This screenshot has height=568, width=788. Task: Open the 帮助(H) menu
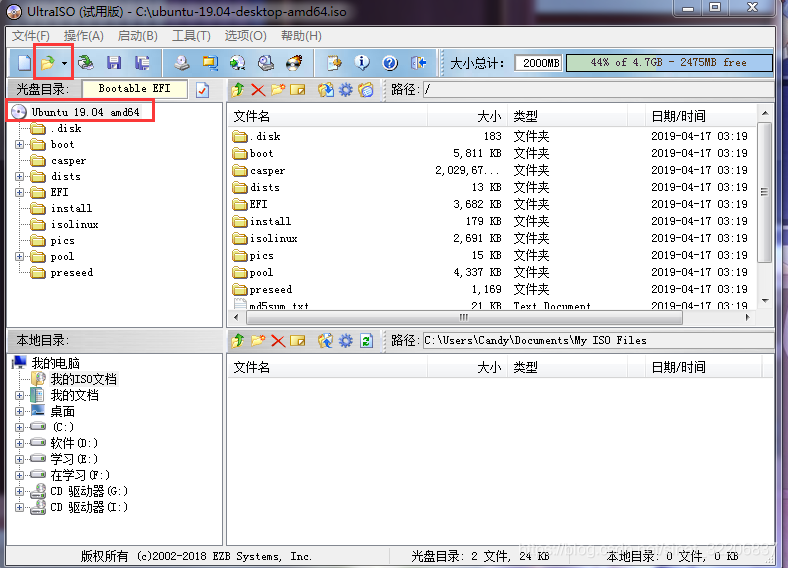click(301, 36)
